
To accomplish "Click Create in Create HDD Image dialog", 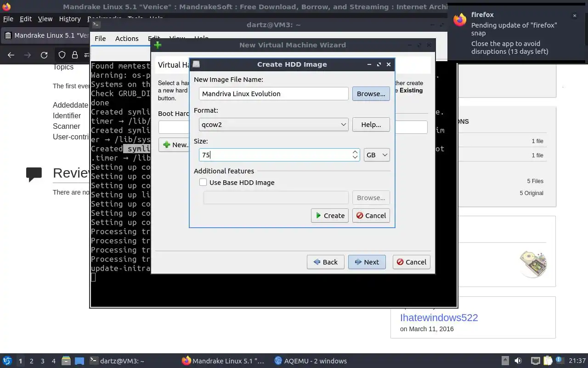I will [x=330, y=216].
